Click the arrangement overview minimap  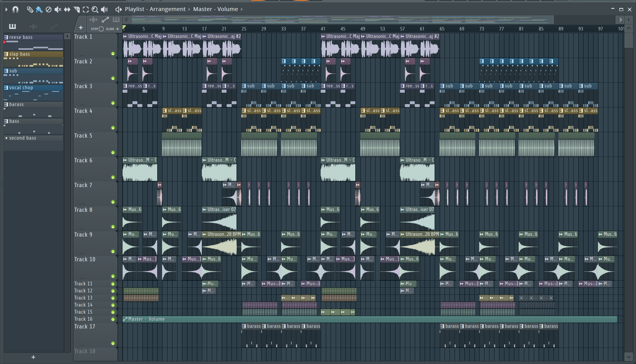(x=342, y=19)
